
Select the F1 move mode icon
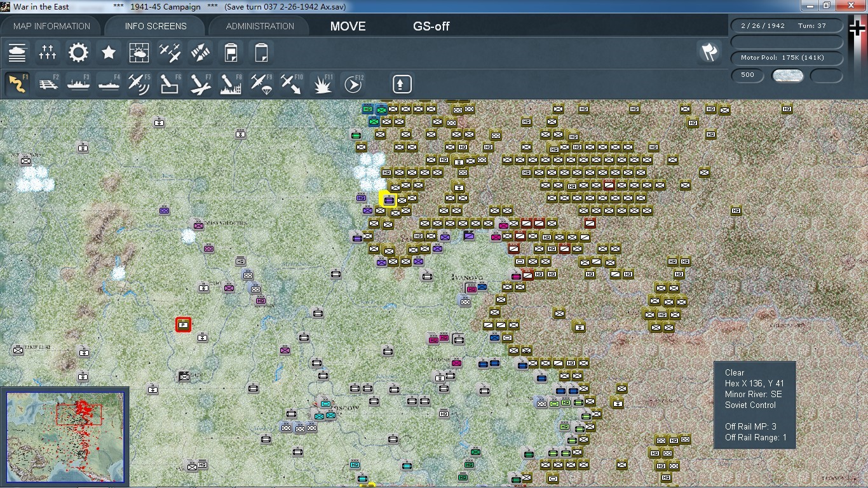tap(17, 84)
